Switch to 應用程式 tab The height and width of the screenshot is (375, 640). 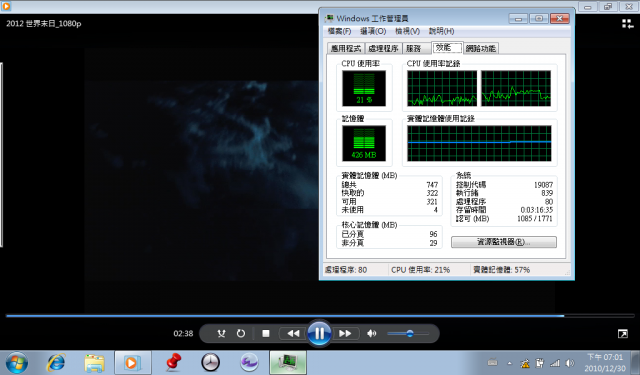point(346,49)
